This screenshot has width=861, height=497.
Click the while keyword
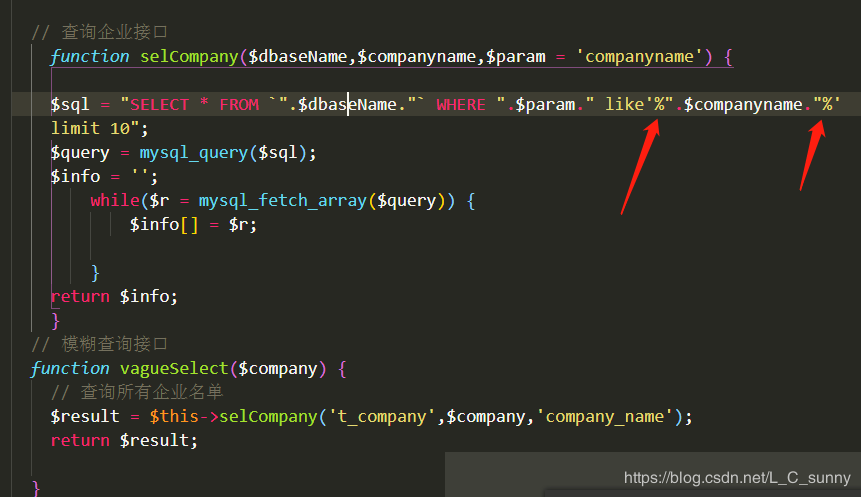[x=115, y=200]
